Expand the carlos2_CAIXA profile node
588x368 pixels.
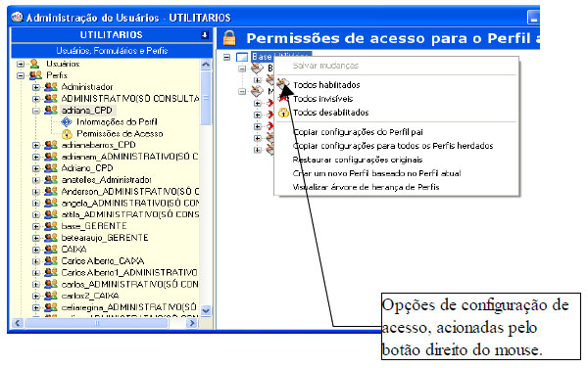click(36, 297)
